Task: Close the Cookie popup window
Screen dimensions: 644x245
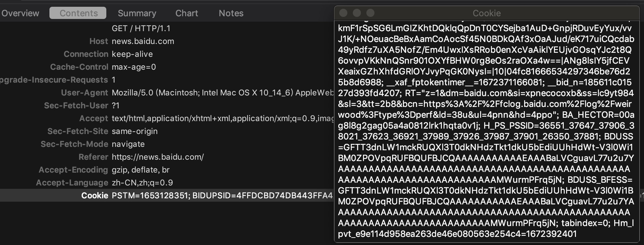Action: click(x=343, y=13)
